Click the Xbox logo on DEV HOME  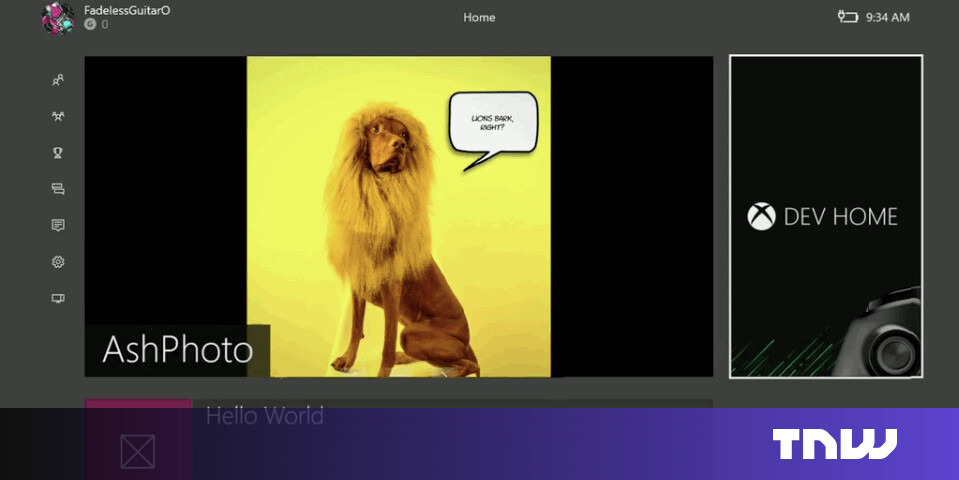point(761,216)
